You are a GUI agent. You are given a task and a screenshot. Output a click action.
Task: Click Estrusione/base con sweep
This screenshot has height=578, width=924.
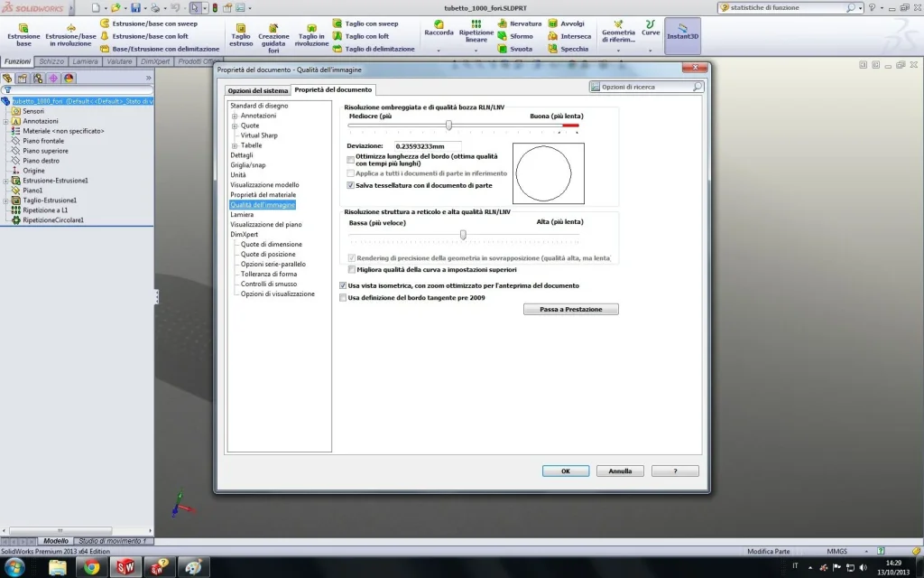point(149,23)
